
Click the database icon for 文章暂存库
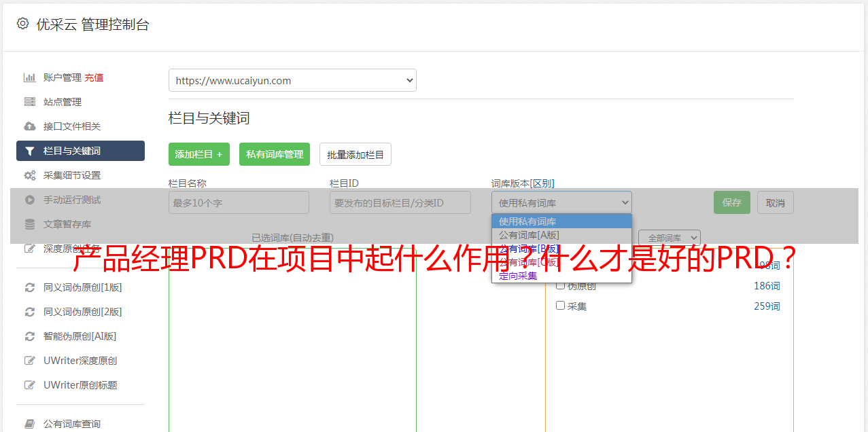[x=29, y=224]
